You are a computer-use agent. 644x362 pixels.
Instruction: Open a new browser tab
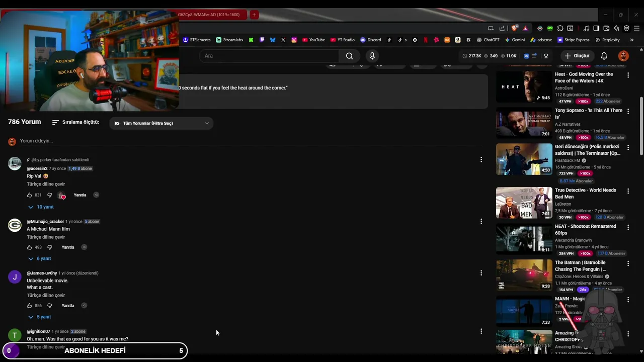[x=254, y=15]
